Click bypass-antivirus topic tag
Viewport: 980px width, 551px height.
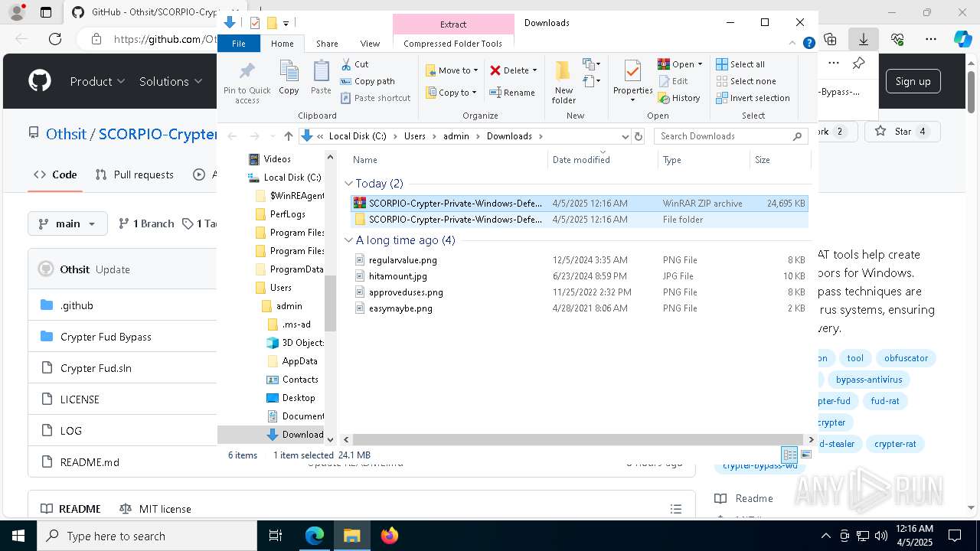point(869,380)
